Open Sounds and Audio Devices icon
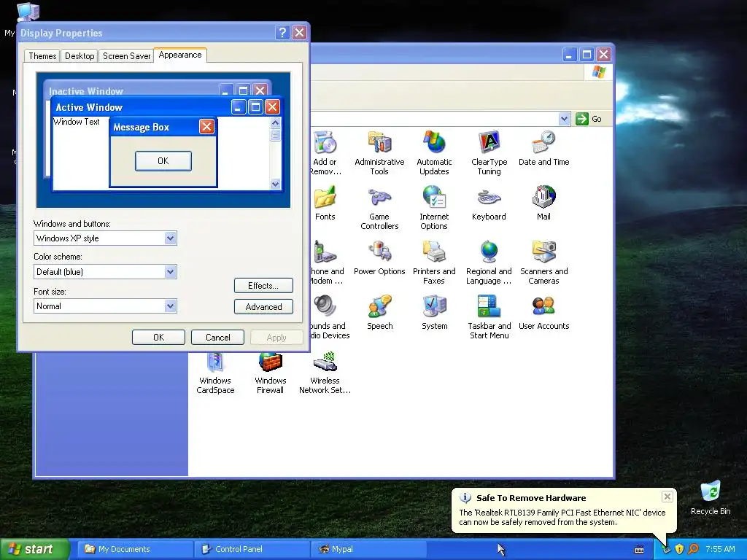The width and height of the screenshot is (747, 560). (x=325, y=306)
